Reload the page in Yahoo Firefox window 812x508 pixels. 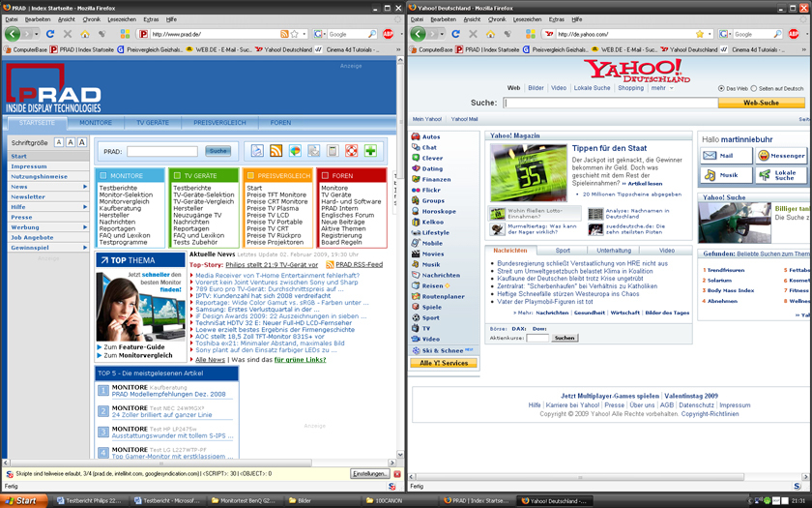455,34
